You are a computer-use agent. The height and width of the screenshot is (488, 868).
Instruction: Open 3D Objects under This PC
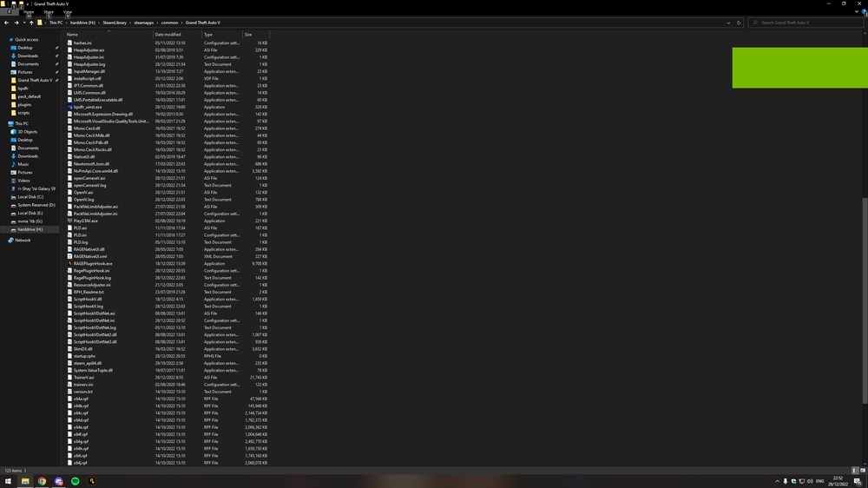(x=27, y=132)
